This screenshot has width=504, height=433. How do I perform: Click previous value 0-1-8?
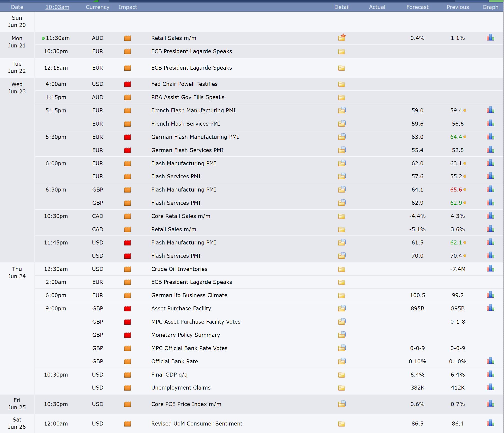tap(458, 322)
